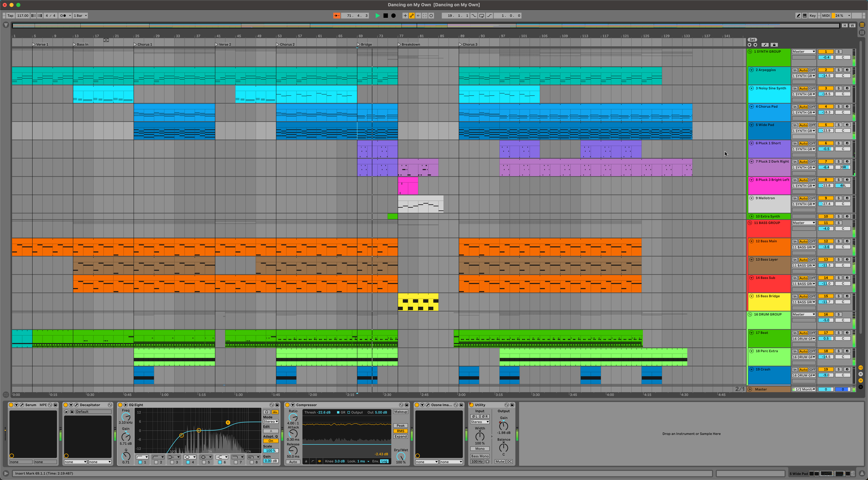868x480 pixels.
Task: Collapse the 1 SYNTH GROUP track group
Action: click(750, 52)
